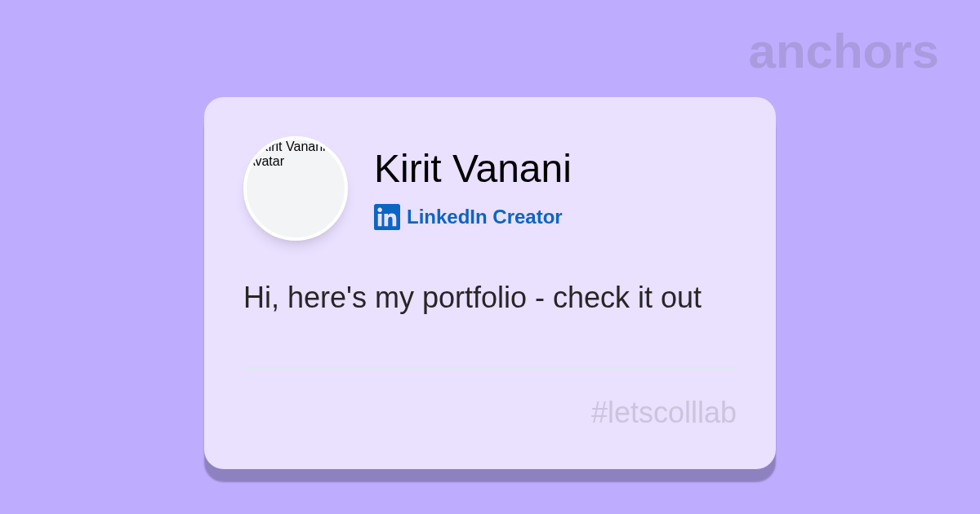The width and height of the screenshot is (980, 514).
Task: Click the anchors brand logo
Action: click(x=843, y=51)
